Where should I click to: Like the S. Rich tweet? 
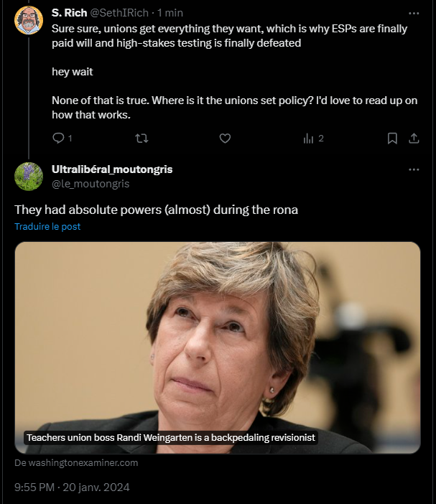(x=225, y=139)
